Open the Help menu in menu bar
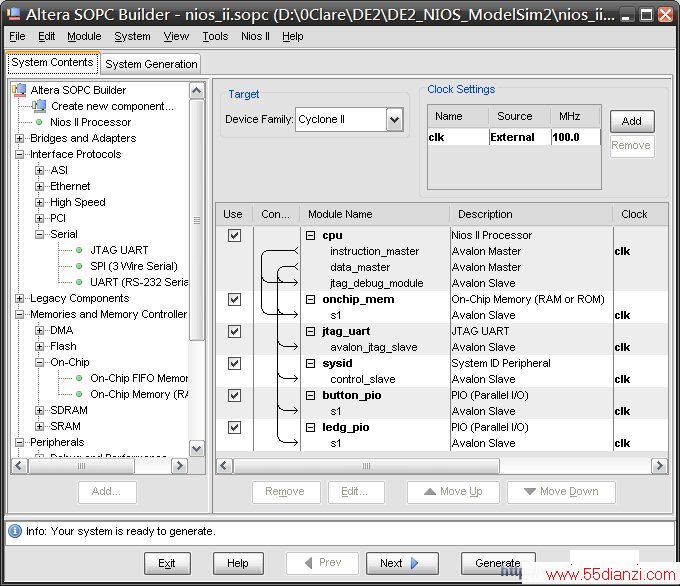 pyautogui.click(x=293, y=36)
